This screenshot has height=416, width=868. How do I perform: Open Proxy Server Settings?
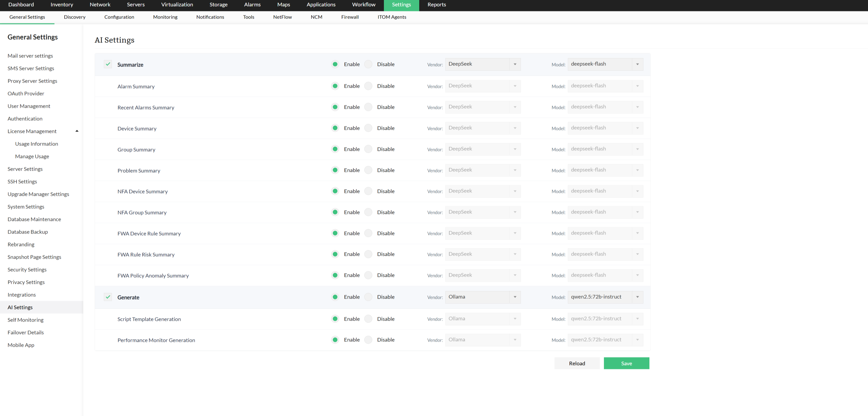(x=32, y=81)
